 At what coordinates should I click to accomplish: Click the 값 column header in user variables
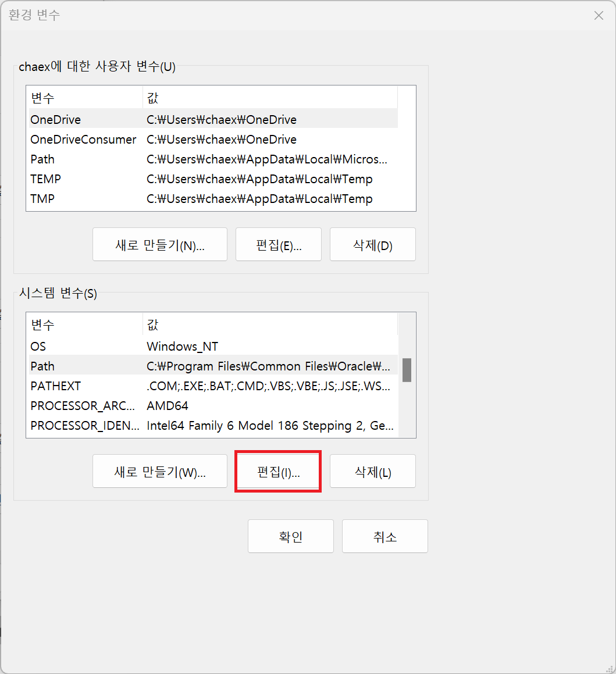270,98
